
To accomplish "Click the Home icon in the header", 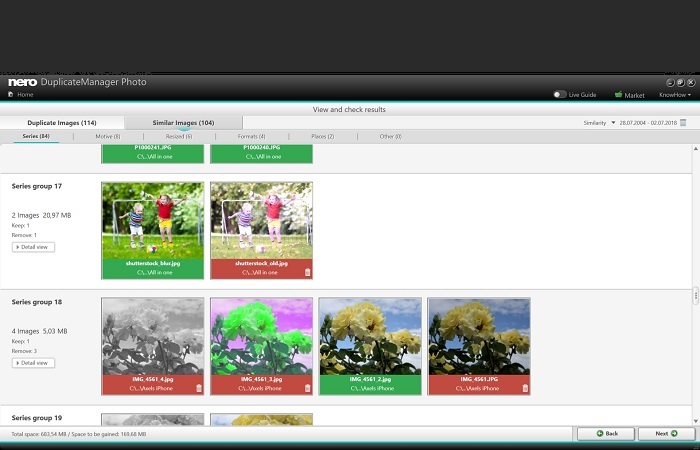I will click(x=11, y=95).
